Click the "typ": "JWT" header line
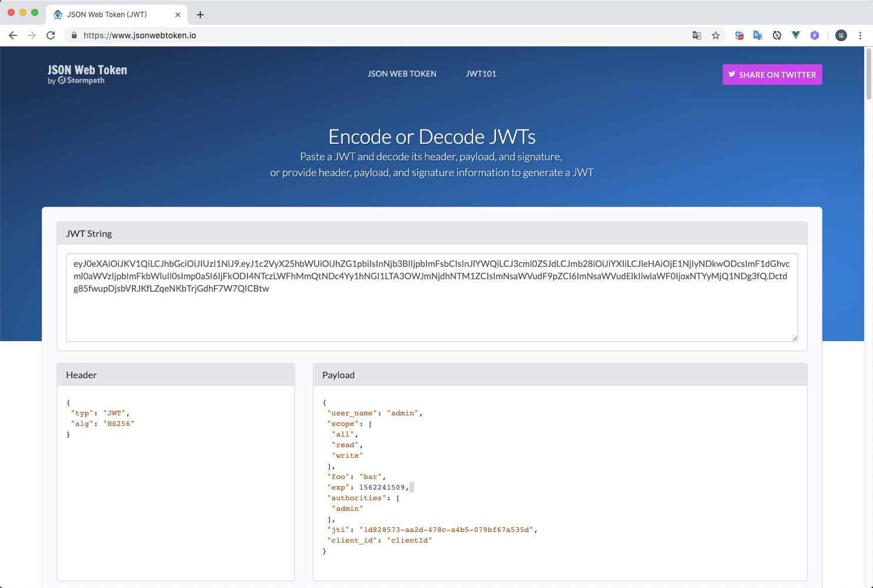Viewport: 873px width, 588px height. 100,413
